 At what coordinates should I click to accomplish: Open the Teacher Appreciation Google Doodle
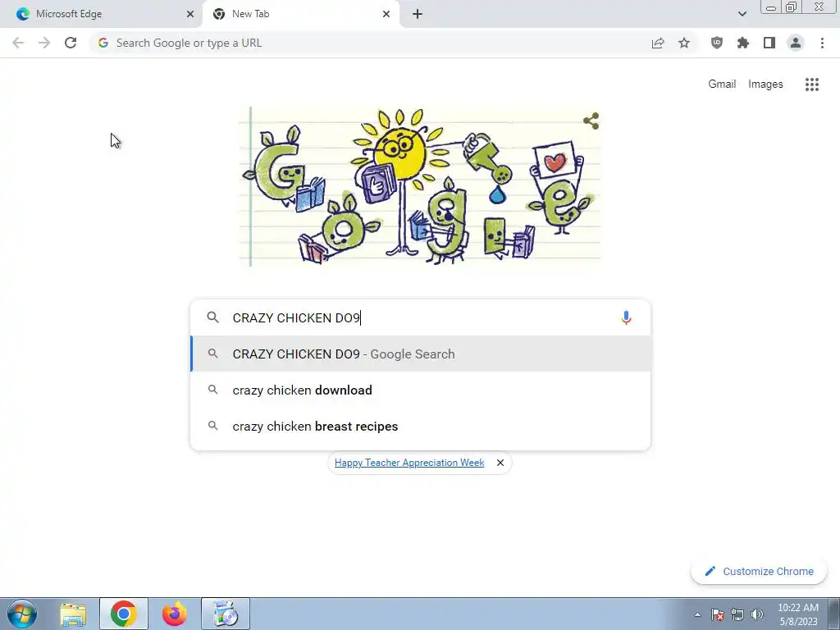click(x=420, y=186)
